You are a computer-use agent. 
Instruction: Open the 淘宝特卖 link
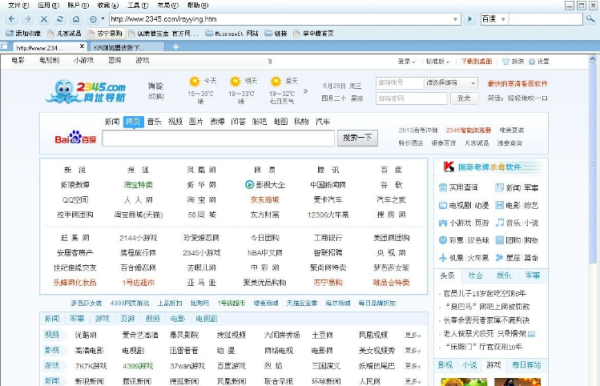click(x=138, y=184)
